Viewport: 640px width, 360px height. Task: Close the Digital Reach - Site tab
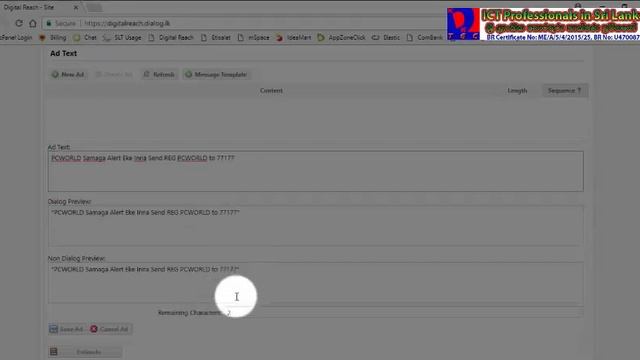[x=76, y=7]
